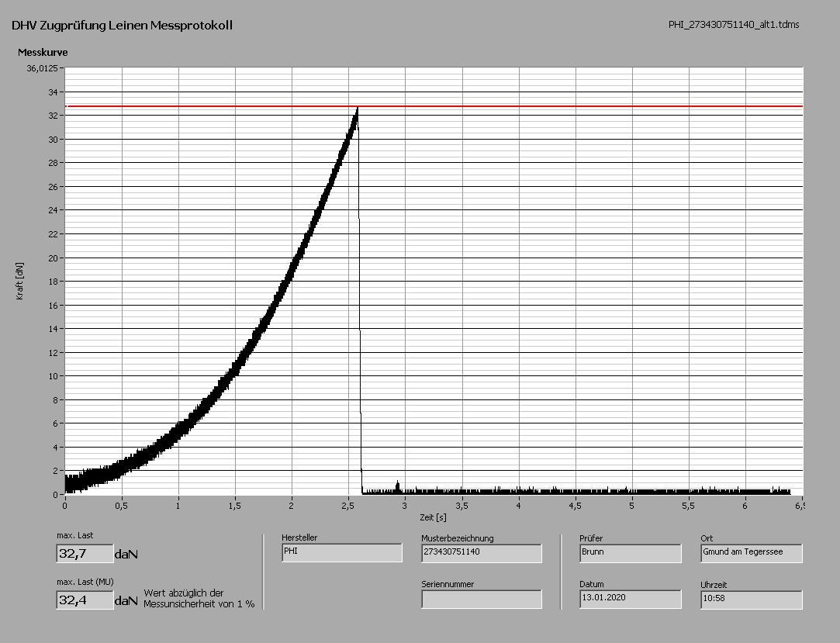
Task: Click the red maximum load line on graph
Action: [x=582, y=106]
